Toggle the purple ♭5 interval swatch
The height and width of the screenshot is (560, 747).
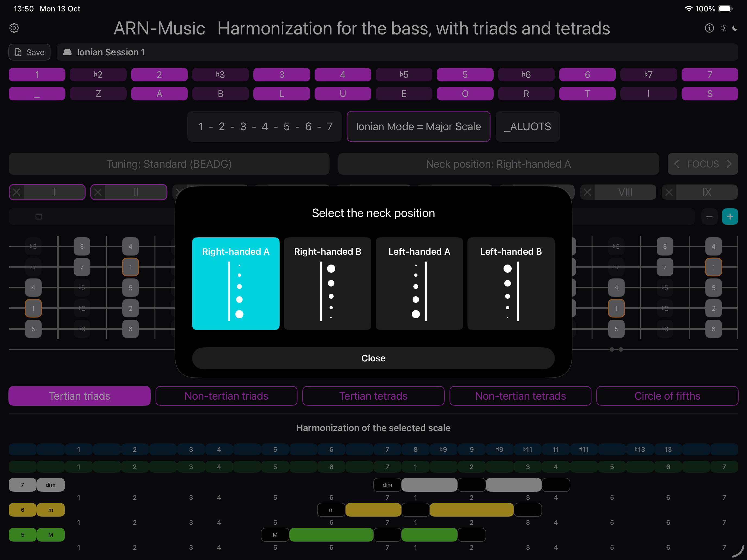pyautogui.click(x=404, y=75)
